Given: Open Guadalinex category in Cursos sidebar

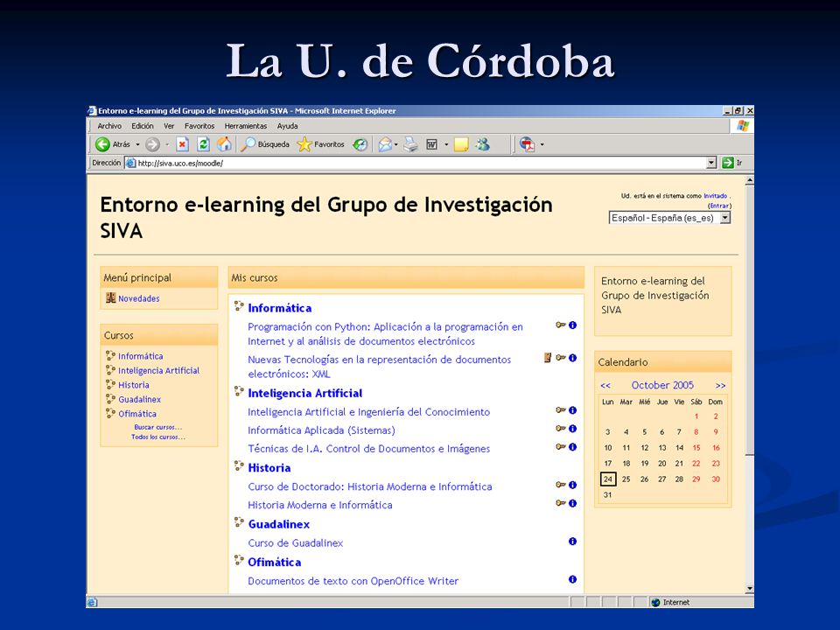Looking at the screenshot, I should coord(139,399).
